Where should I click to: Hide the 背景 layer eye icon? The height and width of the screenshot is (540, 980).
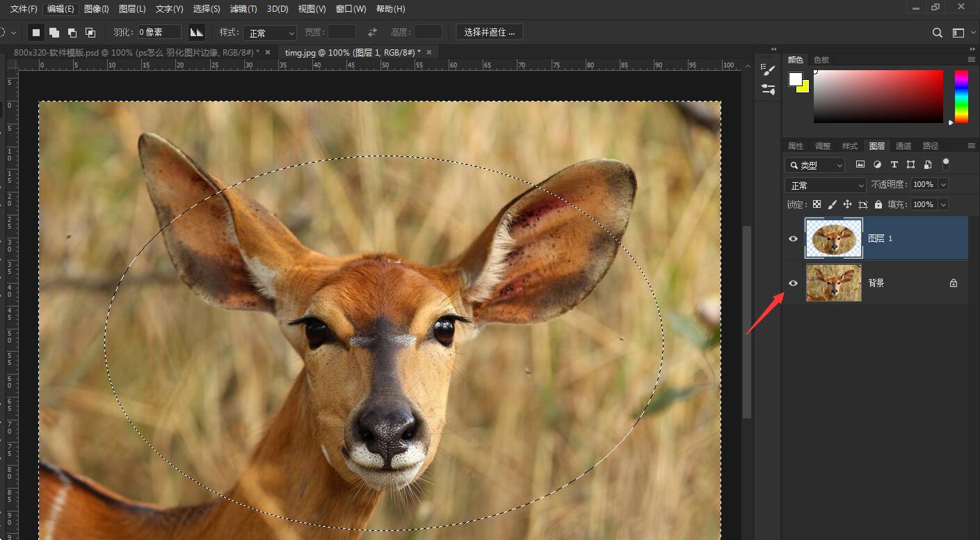(793, 283)
